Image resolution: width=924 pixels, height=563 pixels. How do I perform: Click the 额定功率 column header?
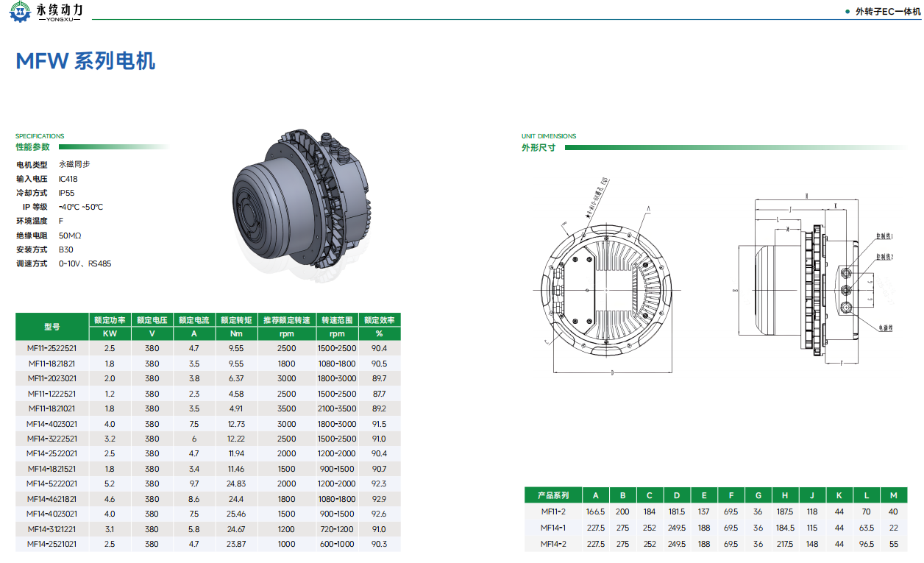pyautogui.click(x=110, y=320)
